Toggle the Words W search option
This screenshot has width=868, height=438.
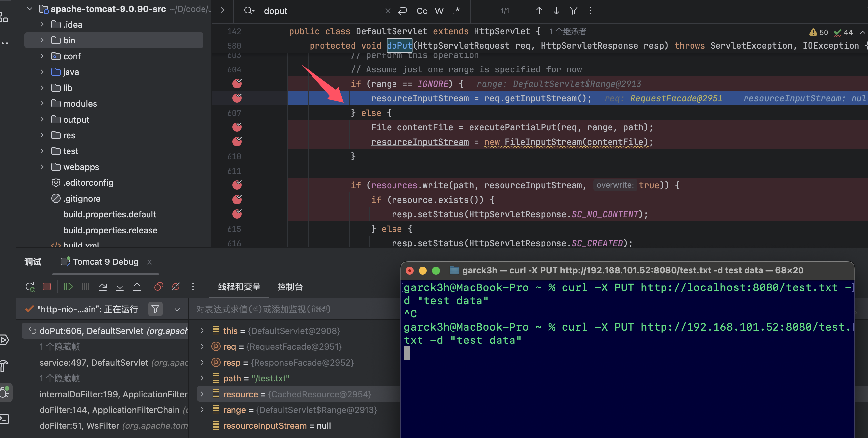tap(439, 11)
